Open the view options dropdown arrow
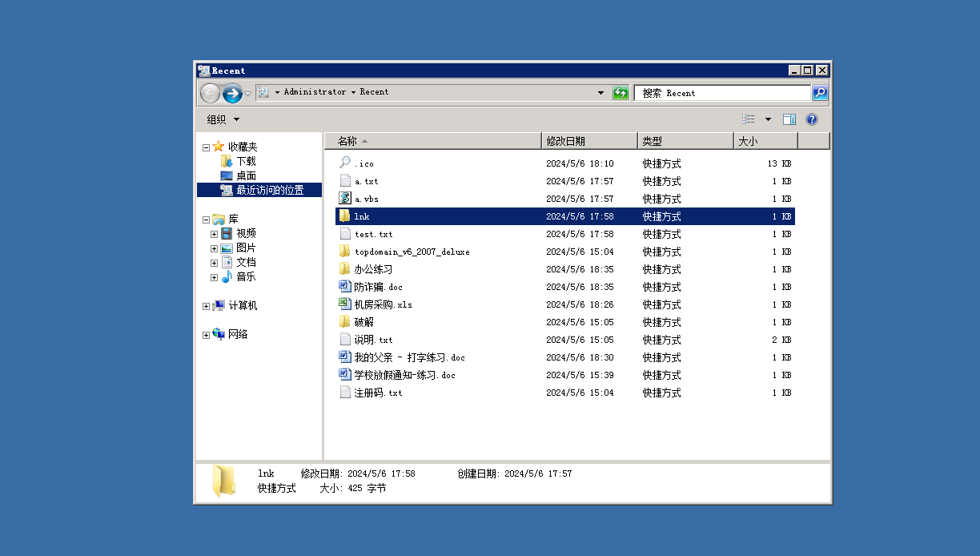The width and height of the screenshot is (980, 556). pos(768,119)
